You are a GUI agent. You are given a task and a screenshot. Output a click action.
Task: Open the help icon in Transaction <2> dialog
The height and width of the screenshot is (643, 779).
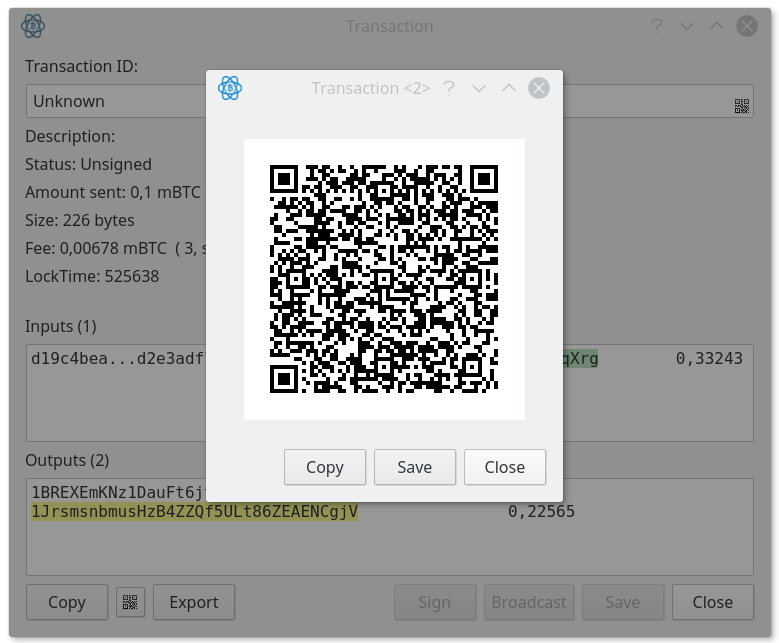(x=449, y=88)
